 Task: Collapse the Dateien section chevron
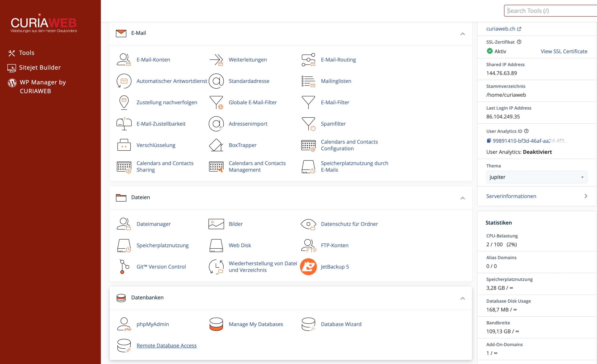pos(462,198)
